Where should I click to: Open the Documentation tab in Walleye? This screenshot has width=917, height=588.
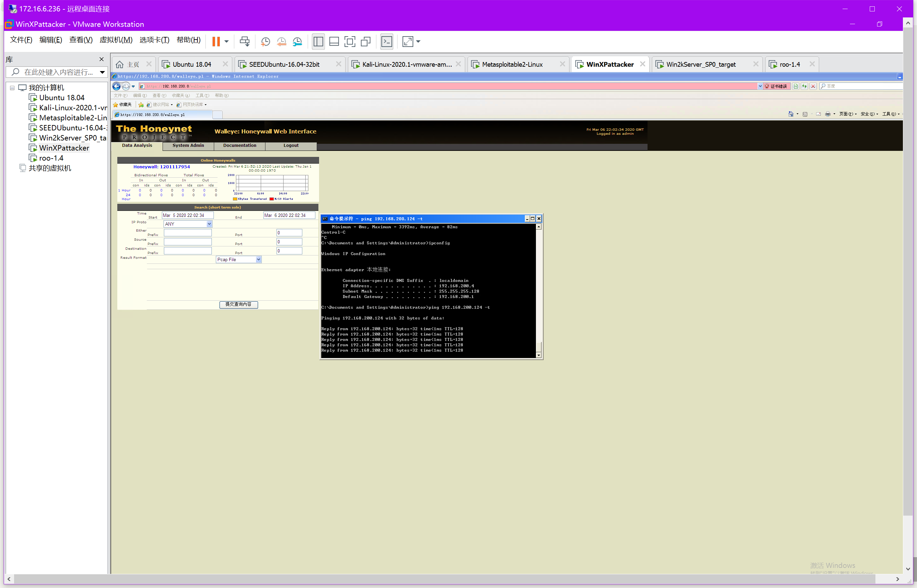pos(239,145)
